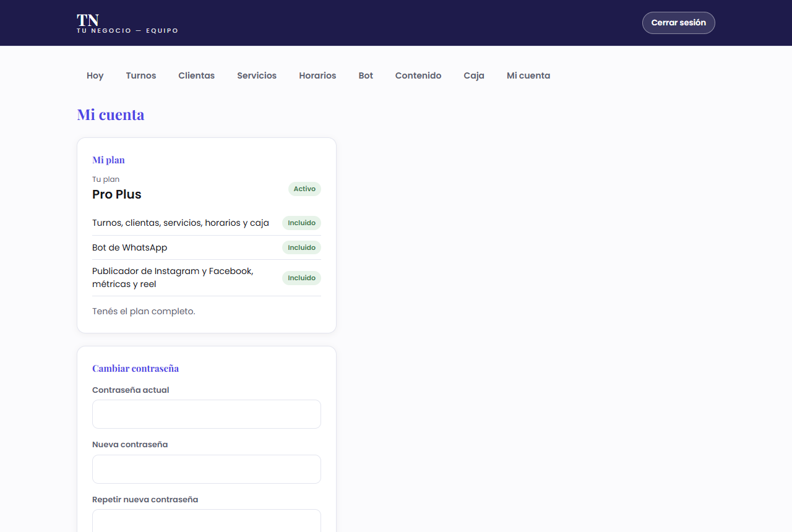Click the Tu plan label

click(106, 179)
